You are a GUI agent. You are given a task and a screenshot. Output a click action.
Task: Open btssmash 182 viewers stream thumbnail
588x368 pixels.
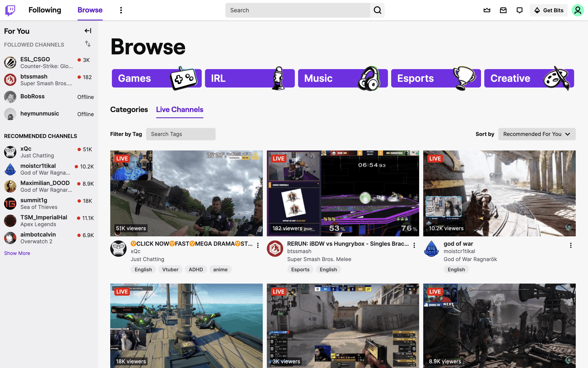(343, 193)
